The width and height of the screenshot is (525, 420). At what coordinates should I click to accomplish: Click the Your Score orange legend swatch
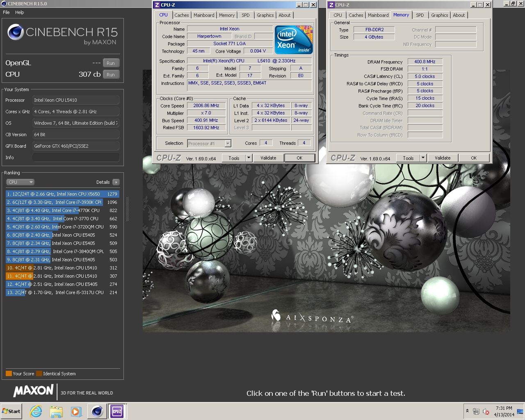tap(9, 374)
